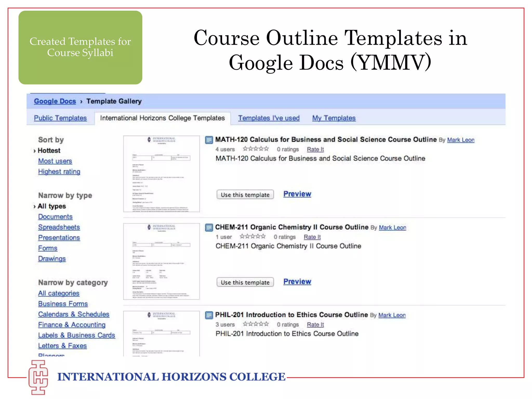Sort templates by Highest rating
This screenshot has height=399, width=532.
pos(59,172)
